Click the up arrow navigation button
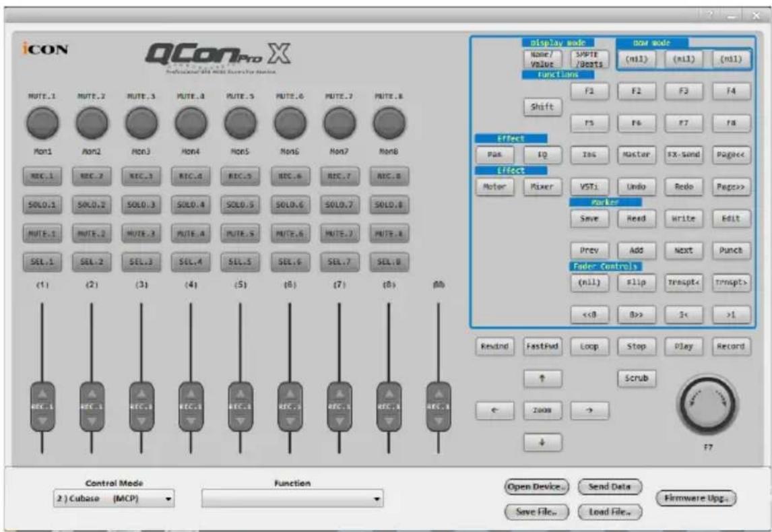This screenshot has width=772, height=532. (x=542, y=378)
